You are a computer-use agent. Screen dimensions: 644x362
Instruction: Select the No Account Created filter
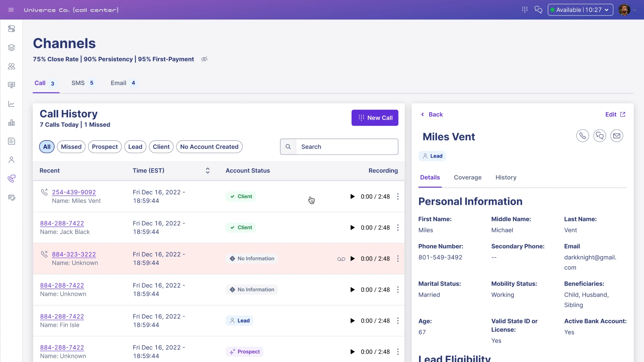coord(209,147)
